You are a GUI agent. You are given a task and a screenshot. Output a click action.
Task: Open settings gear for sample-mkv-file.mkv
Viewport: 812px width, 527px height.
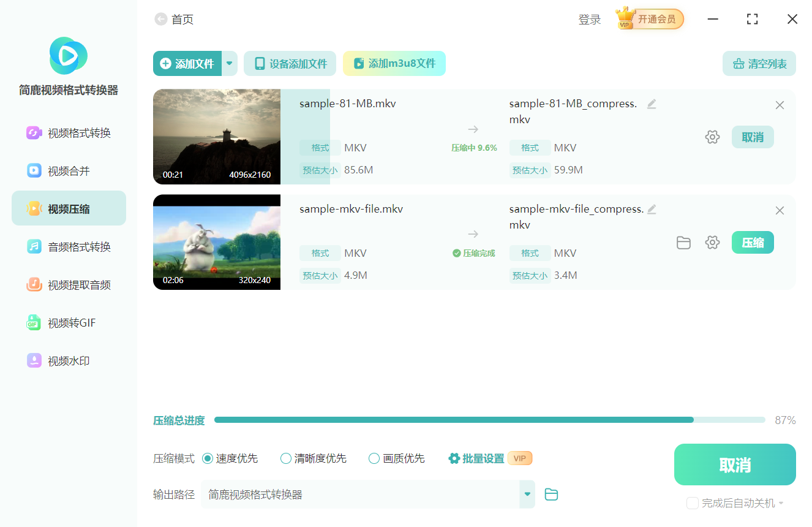712,243
